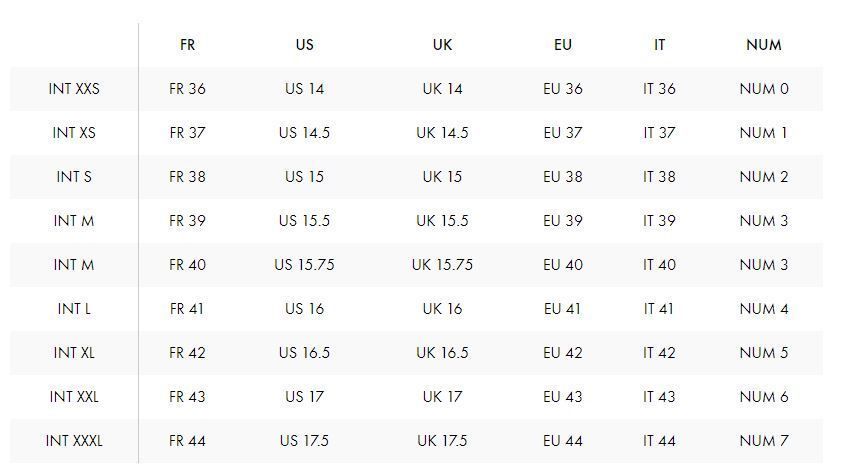Click the INT XXS row label
This screenshot has width=841, height=473.
point(74,88)
